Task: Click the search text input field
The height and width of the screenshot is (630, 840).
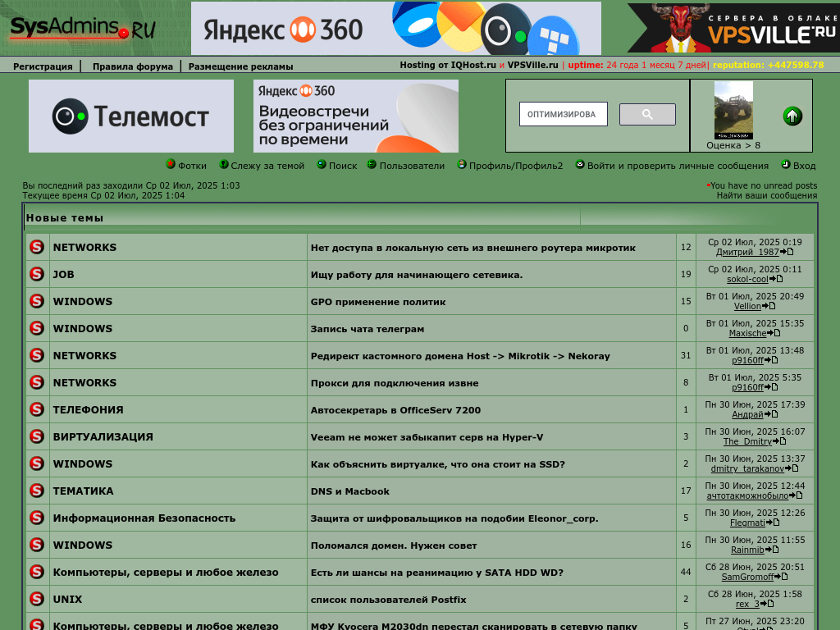Action: click(x=563, y=114)
